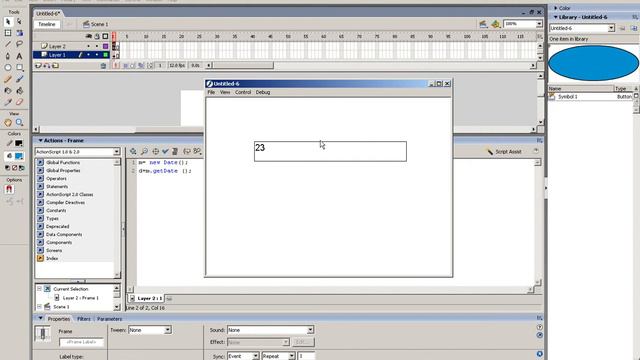This screenshot has height=360, width=640.
Task: Select the Eyedropper tool
Action: [8, 102]
